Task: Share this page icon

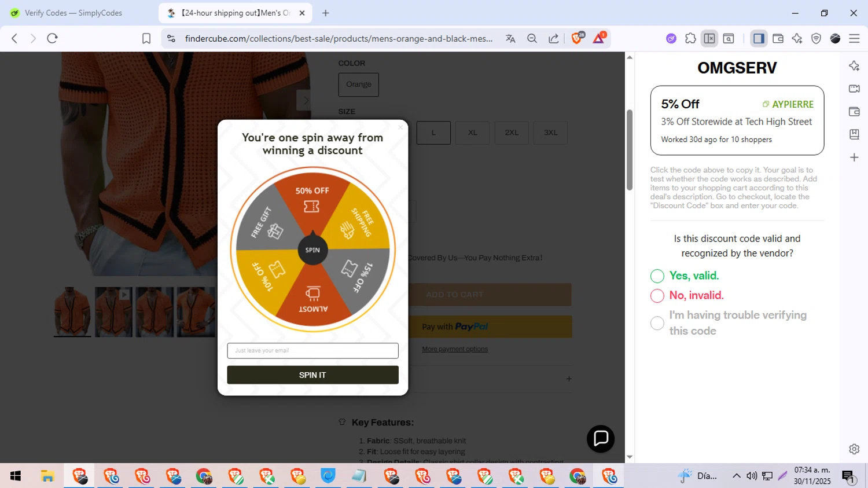Action: 554,38
